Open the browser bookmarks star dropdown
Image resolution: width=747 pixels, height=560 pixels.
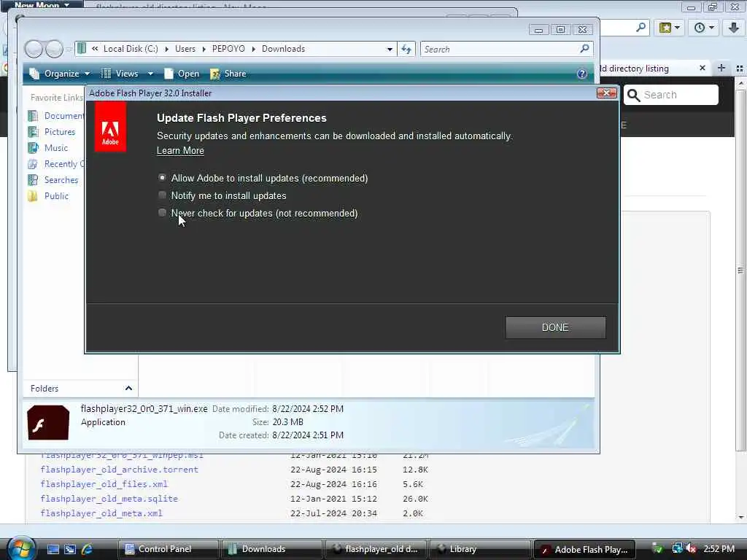pos(670,28)
